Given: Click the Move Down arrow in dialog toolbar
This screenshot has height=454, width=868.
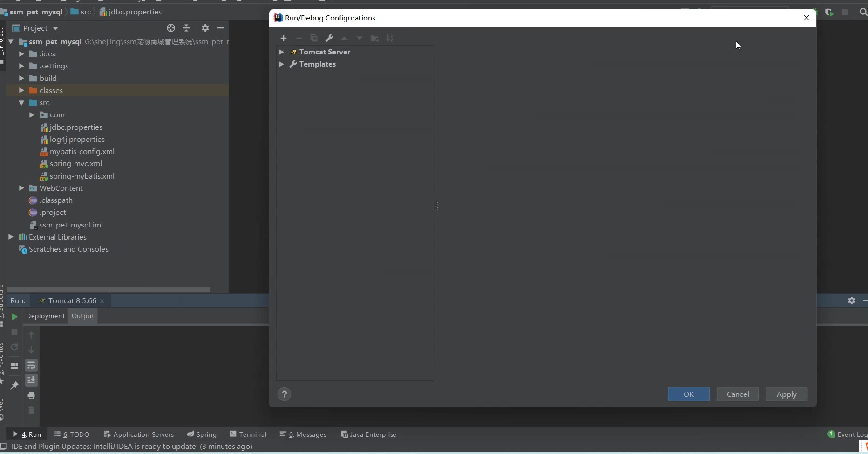Looking at the screenshot, I should (359, 38).
